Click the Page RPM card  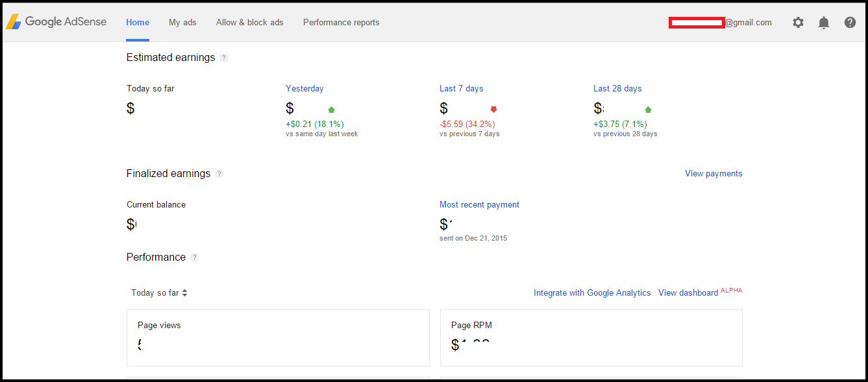coord(591,338)
